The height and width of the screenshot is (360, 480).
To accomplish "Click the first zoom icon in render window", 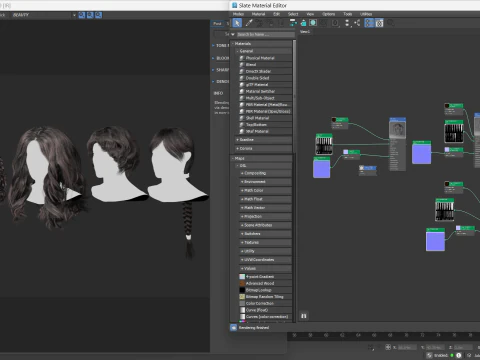I will 82,15.
